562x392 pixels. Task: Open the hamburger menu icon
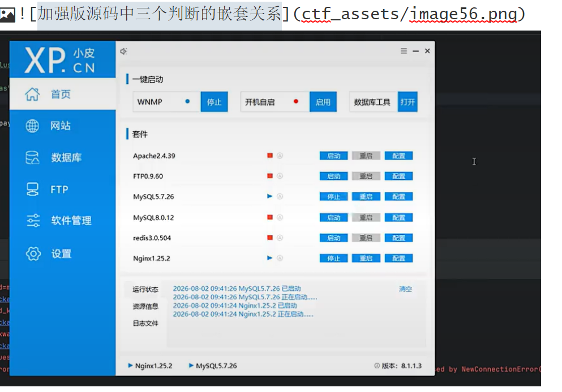pyautogui.click(x=404, y=51)
